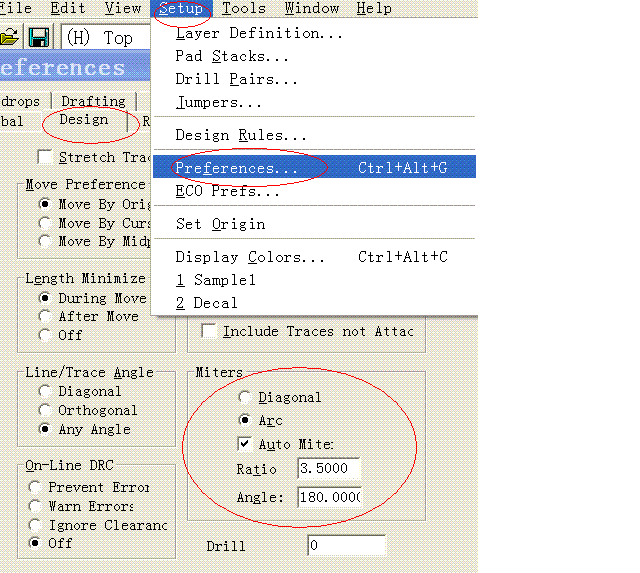Viewport: 640px width, 573px height.
Task: Select Drill Pairs menu entry
Action: (314, 79)
